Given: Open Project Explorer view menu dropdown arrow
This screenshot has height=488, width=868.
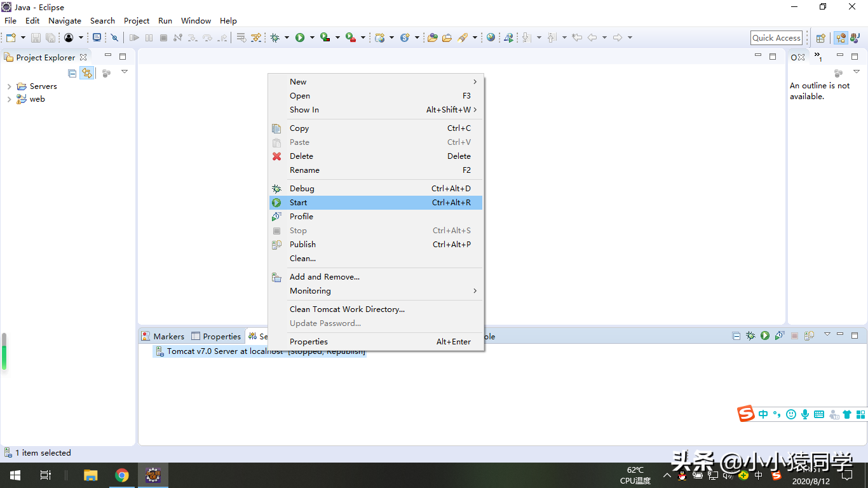Looking at the screenshot, I should [x=125, y=72].
